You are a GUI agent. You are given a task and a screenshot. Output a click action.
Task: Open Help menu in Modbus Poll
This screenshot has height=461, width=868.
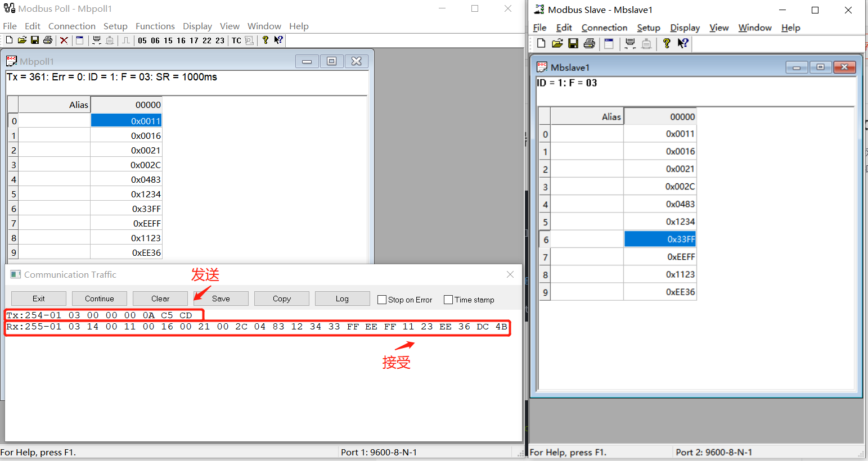[x=299, y=26]
